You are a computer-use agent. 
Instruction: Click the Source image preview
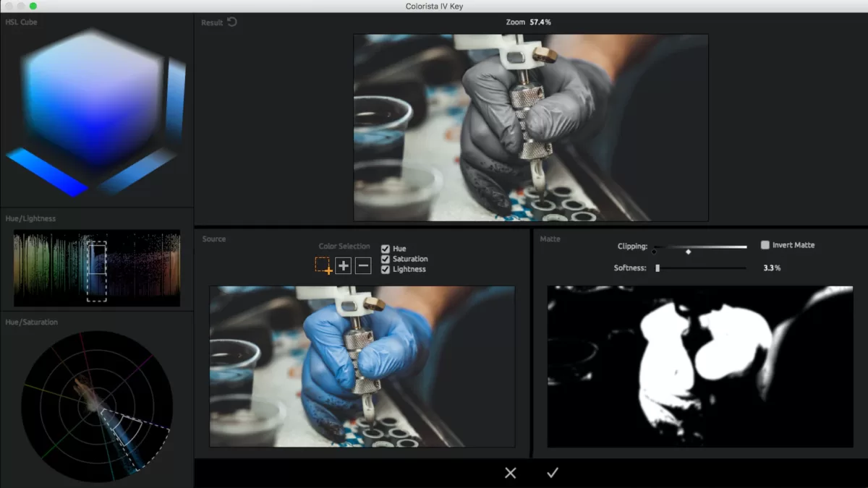click(362, 367)
